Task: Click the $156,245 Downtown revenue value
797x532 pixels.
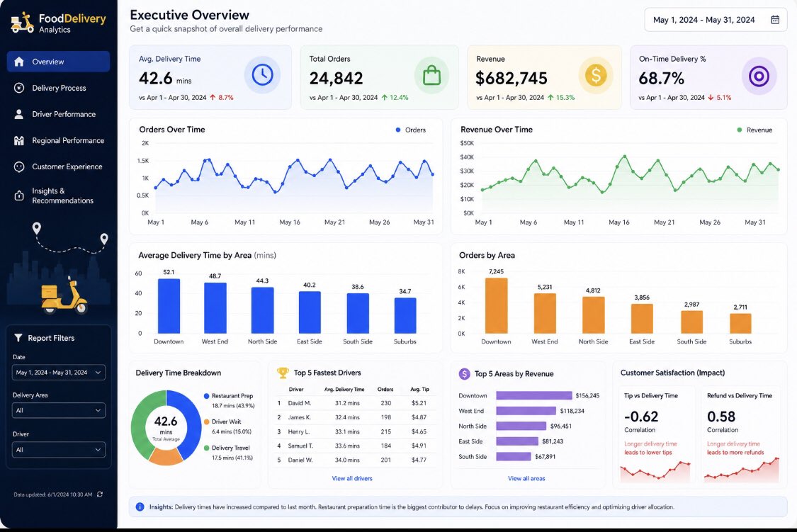Action: pyautogui.click(x=587, y=395)
